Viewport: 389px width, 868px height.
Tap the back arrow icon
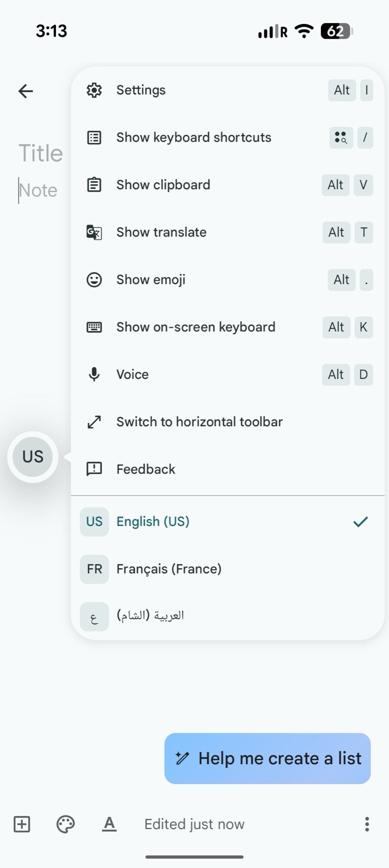(26, 91)
